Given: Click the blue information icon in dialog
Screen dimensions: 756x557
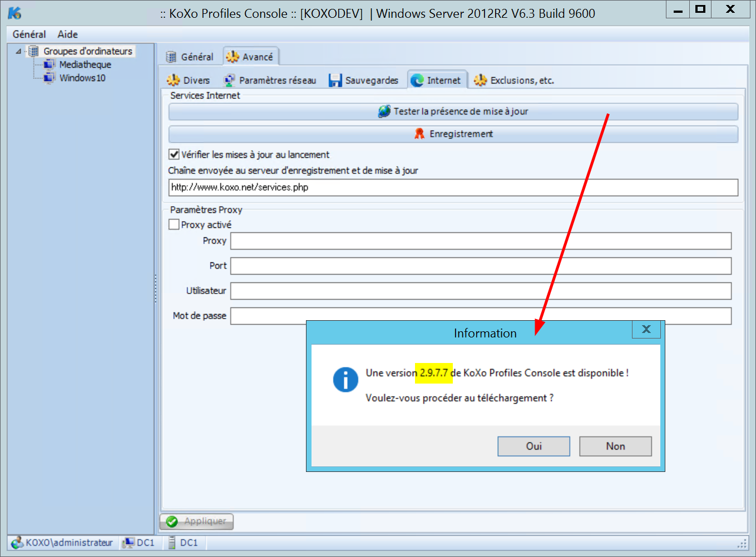Looking at the screenshot, I should (x=345, y=380).
